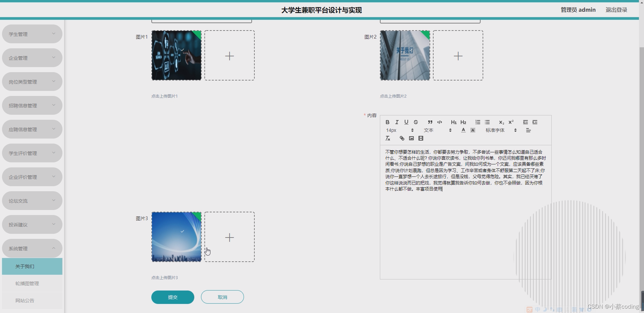The image size is (644, 313).
Task: Decrease text indent
Action: [525, 122]
